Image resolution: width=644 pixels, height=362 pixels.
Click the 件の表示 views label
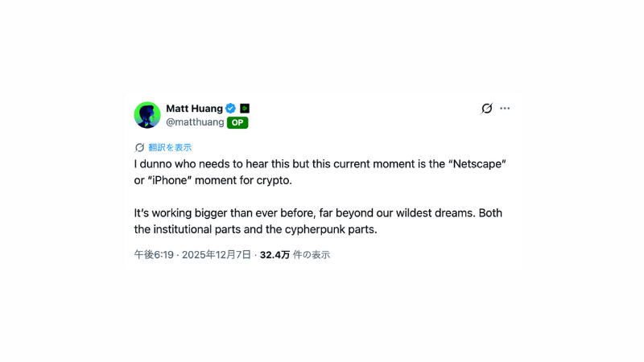click(312, 255)
